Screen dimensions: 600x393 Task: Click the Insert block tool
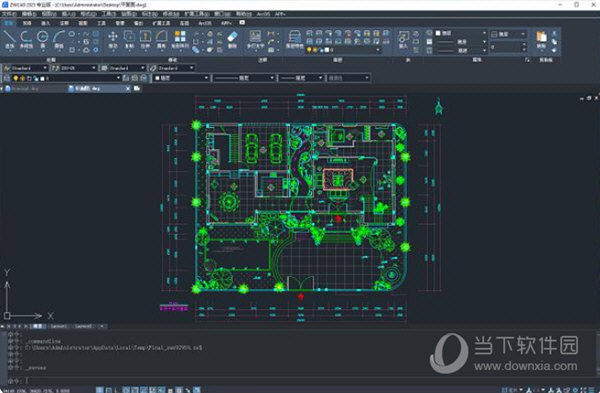click(x=403, y=40)
